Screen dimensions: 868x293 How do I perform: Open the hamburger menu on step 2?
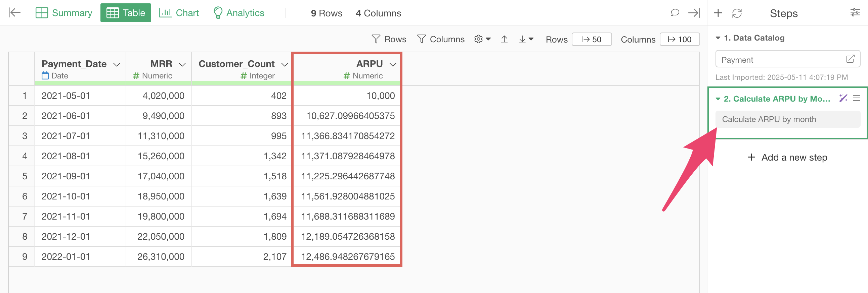pyautogui.click(x=856, y=98)
